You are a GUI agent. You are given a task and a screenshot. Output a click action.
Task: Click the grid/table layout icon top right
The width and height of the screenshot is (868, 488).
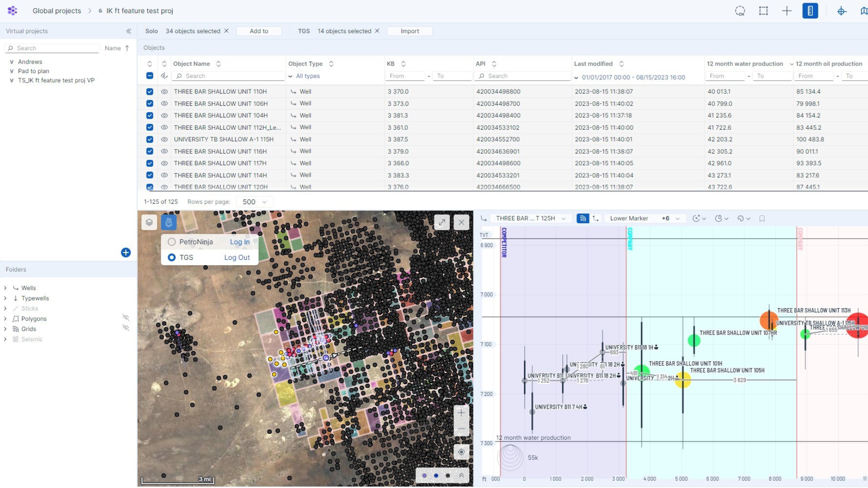pos(764,10)
